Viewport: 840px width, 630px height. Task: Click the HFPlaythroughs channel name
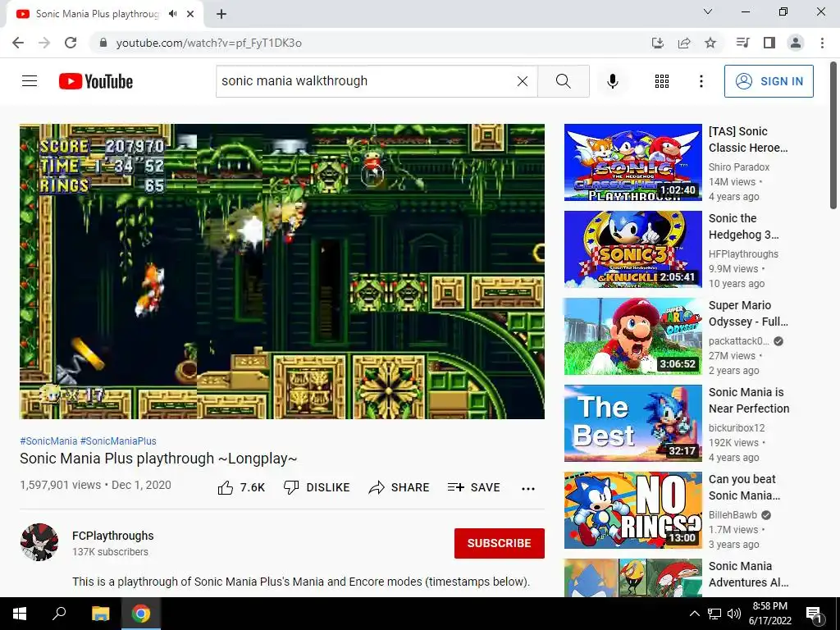743,254
